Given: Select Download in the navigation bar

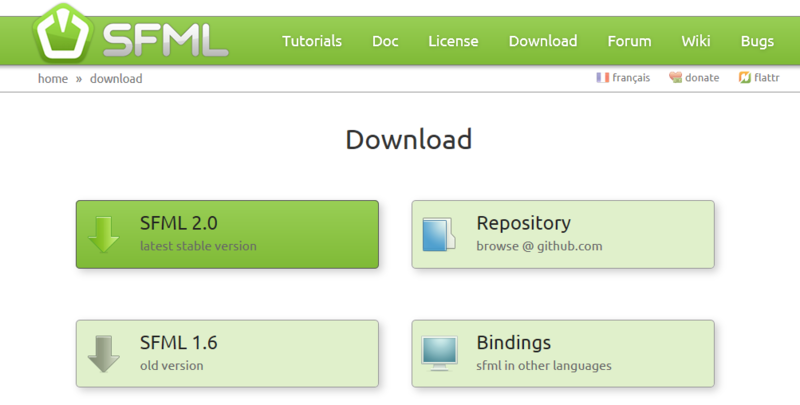Looking at the screenshot, I should (x=543, y=41).
